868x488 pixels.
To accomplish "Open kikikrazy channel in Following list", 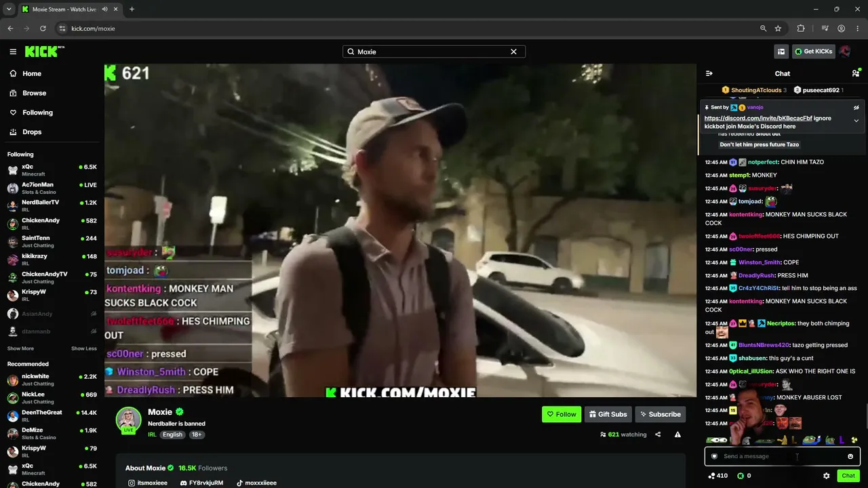I will (x=52, y=260).
